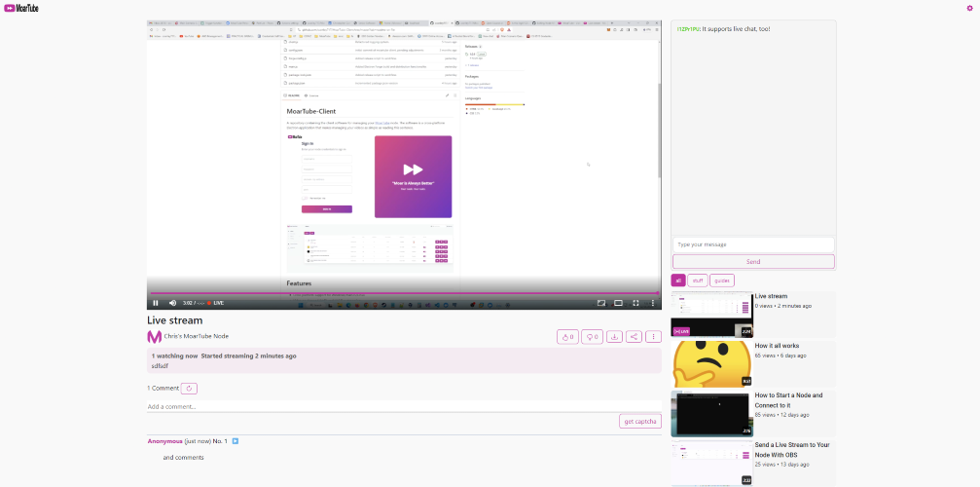Image resolution: width=980 pixels, height=487 pixels.
Task: Dislike the live stream with thumbs down
Action: pyautogui.click(x=592, y=337)
